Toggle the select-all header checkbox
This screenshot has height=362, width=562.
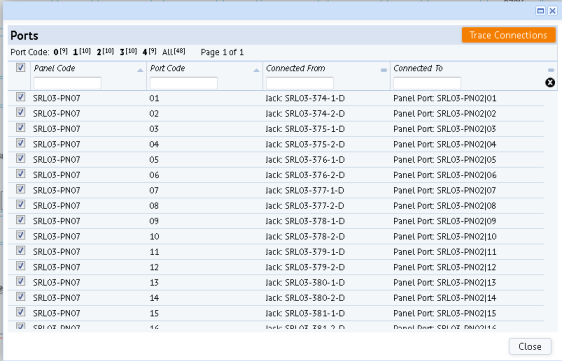tap(20, 67)
